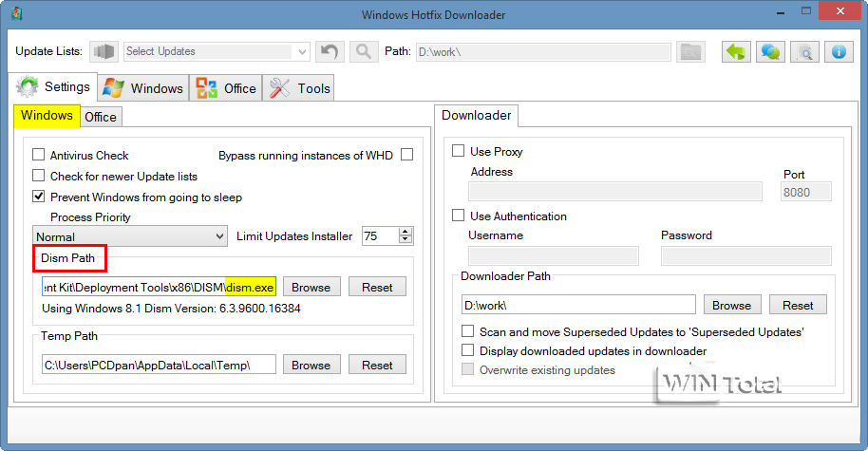Viewport: 868px width, 451px height.
Task: Open the chat bubbles icon
Action: [770, 52]
